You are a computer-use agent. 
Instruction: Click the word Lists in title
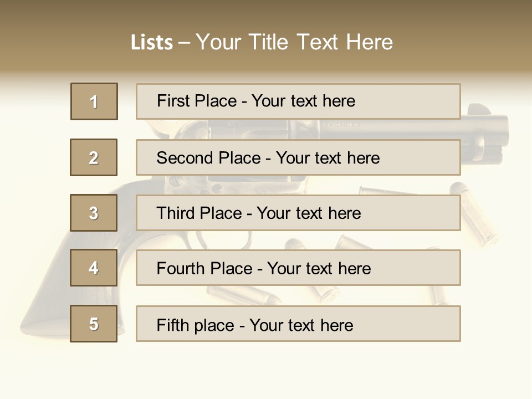coord(152,43)
